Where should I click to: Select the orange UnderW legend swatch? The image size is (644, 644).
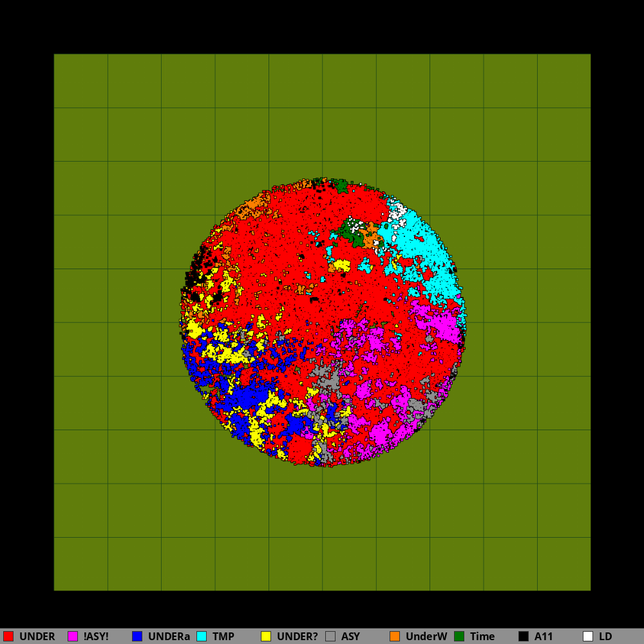395,636
